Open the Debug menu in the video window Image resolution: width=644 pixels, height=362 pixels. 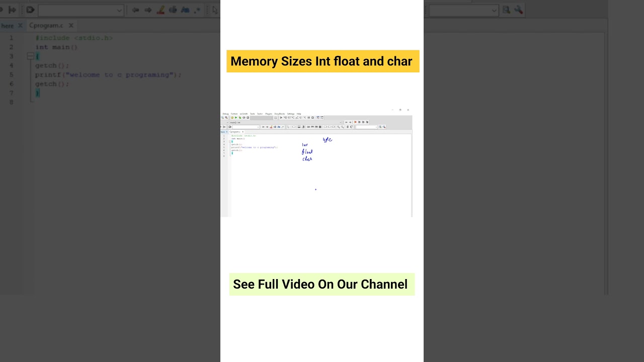225,114
